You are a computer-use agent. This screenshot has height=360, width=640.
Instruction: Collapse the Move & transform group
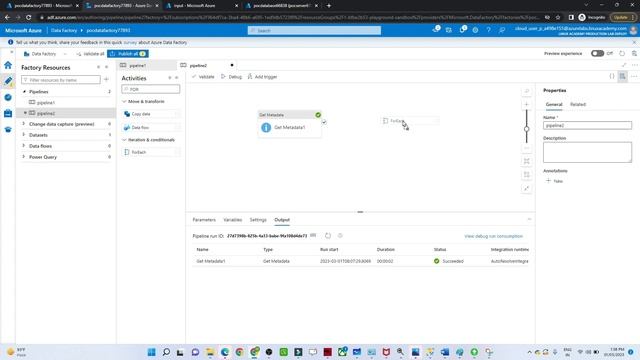coord(124,101)
